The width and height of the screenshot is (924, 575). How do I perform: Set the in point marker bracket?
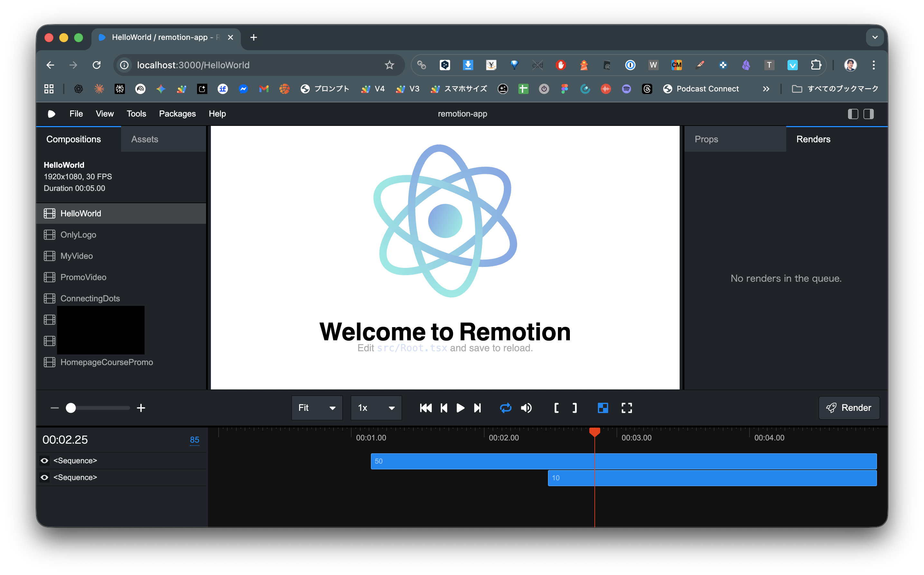(x=556, y=408)
